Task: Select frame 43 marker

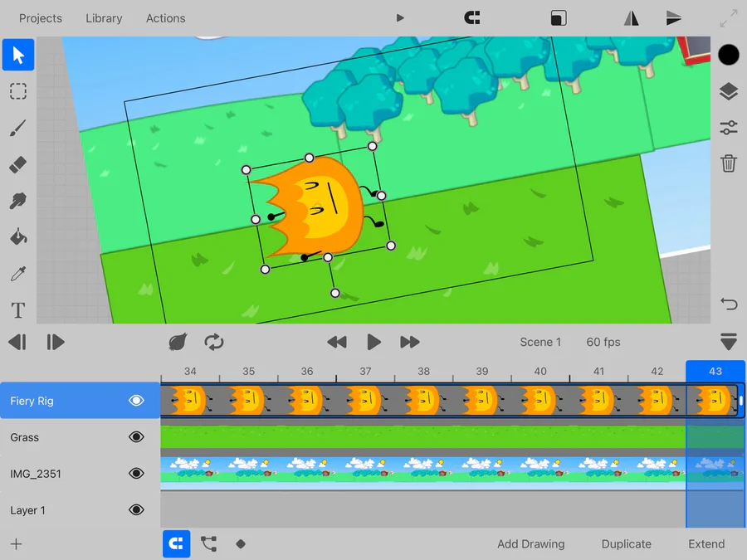Action: pyautogui.click(x=715, y=371)
